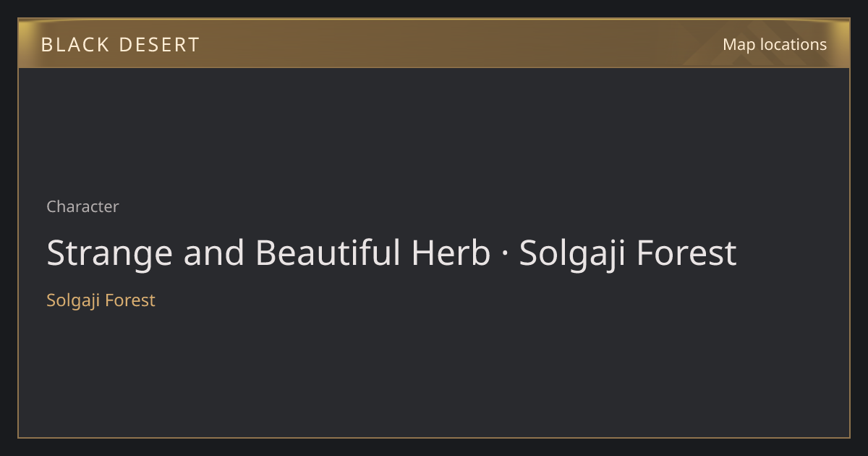Select the Character category label
Viewport: 868px width, 456px height.
coord(82,206)
